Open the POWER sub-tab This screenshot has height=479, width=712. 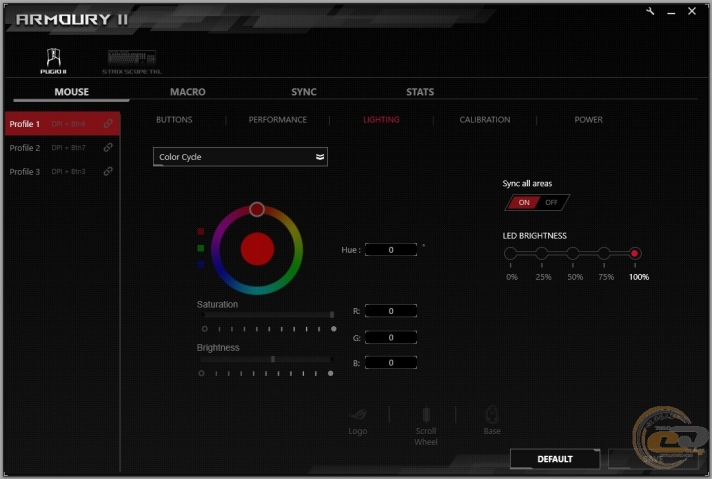(x=588, y=119)
